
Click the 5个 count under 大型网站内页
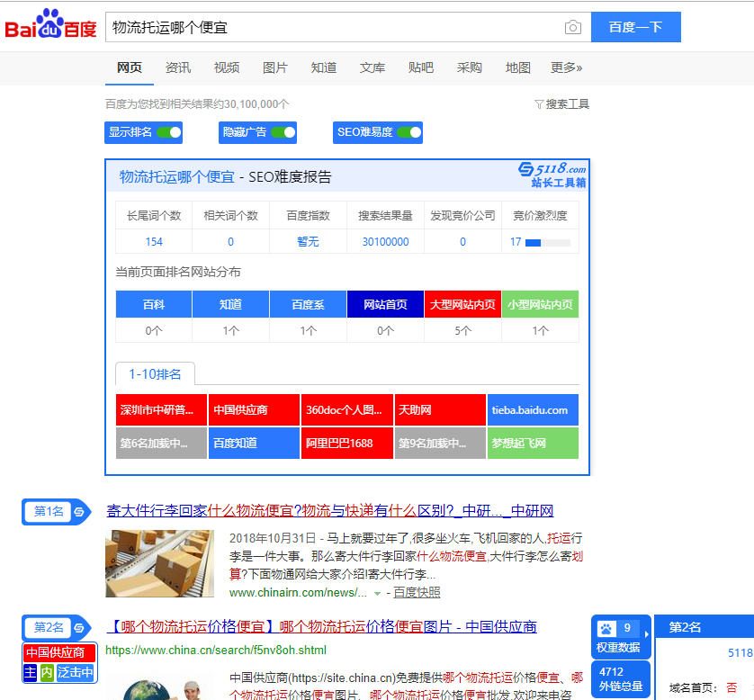pyautogui.click(x=462, y=331)
